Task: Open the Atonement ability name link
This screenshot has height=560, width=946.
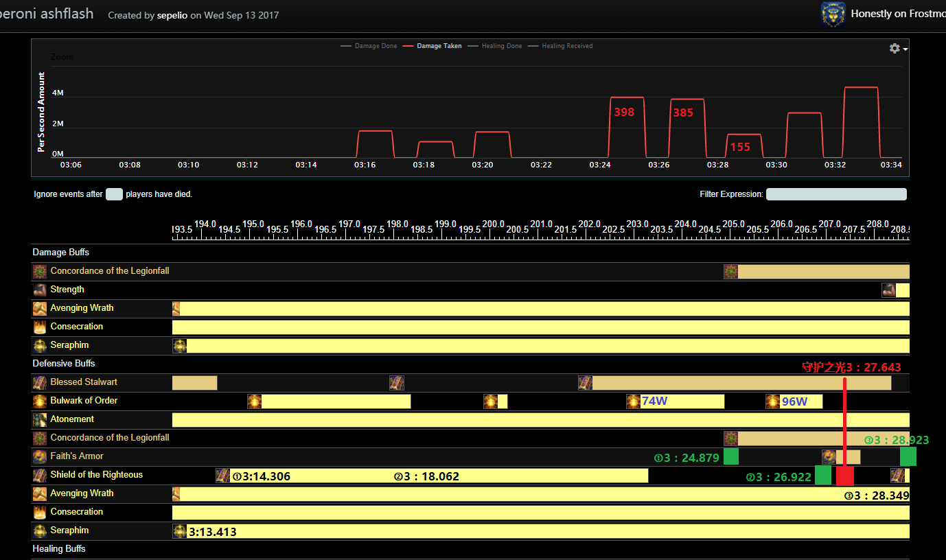Action: pos(72,419)
